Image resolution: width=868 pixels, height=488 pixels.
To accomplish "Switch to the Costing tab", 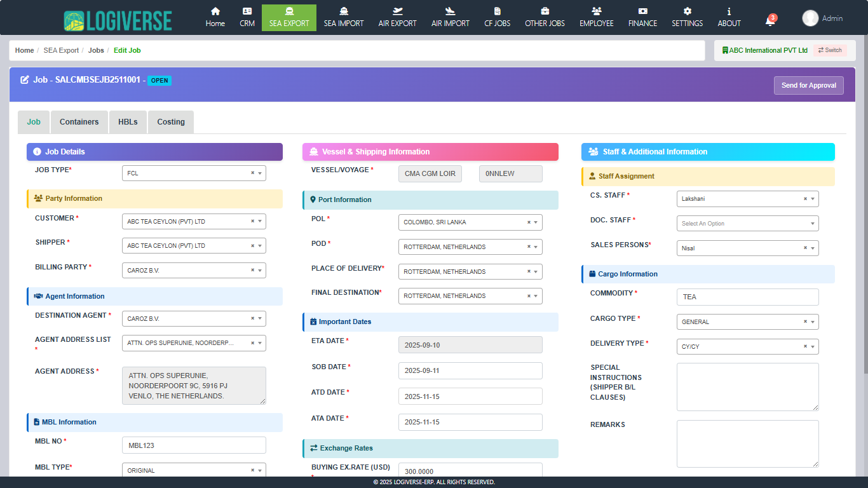I will pyautogui.click(x=171, y=122).
